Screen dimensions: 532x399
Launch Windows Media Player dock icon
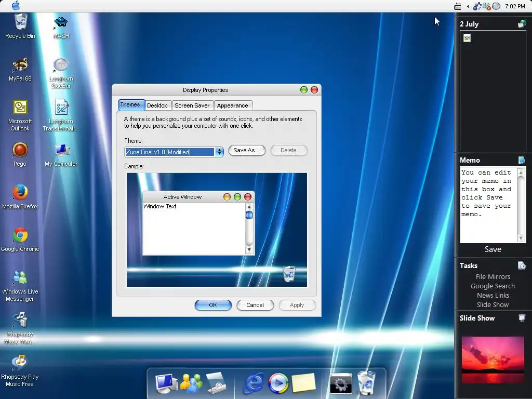pos(278,383)
